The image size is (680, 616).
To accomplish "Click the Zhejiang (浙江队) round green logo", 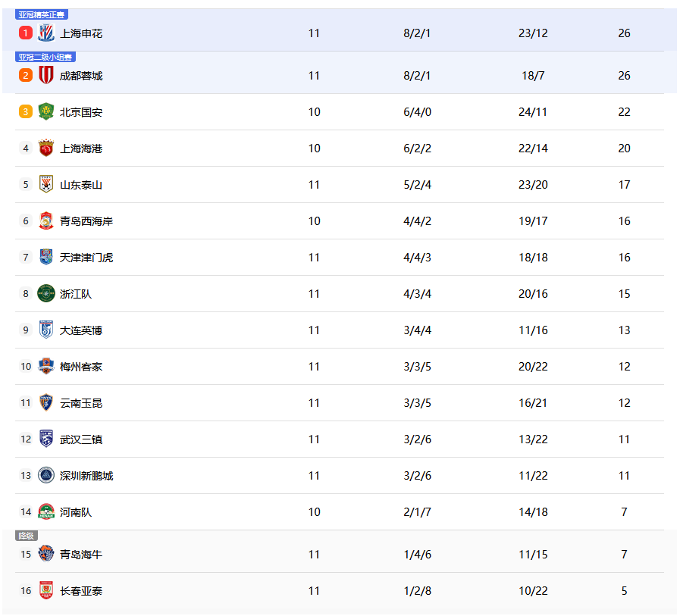I will (46, 294).
